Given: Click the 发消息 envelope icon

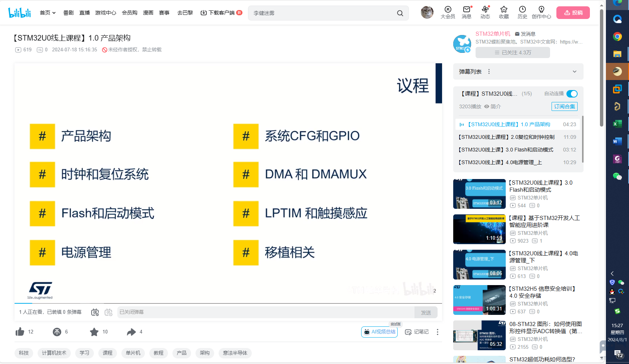Looking at the screenshot, I should (517, 34).
